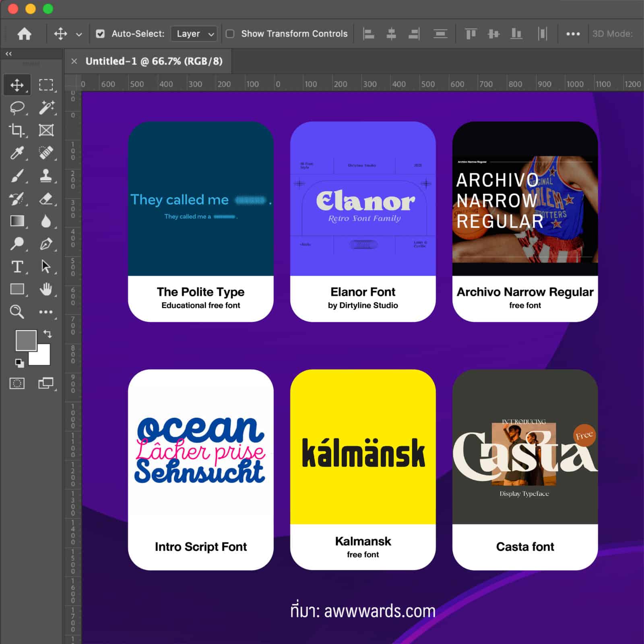Activate the Clone Stamp tool
The width and height of the screenshot is (644, 644).
pyautogui.click(x=46, y=176)
